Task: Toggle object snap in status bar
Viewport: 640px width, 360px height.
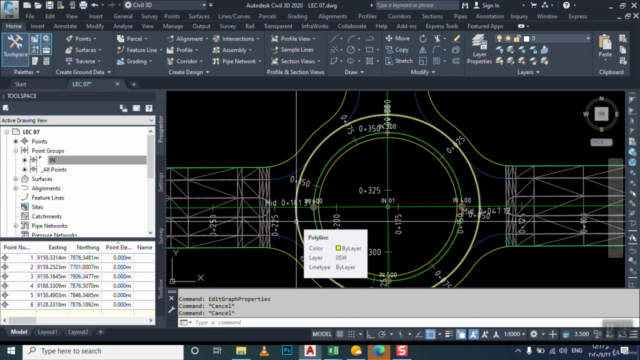Action: point(430,334)
